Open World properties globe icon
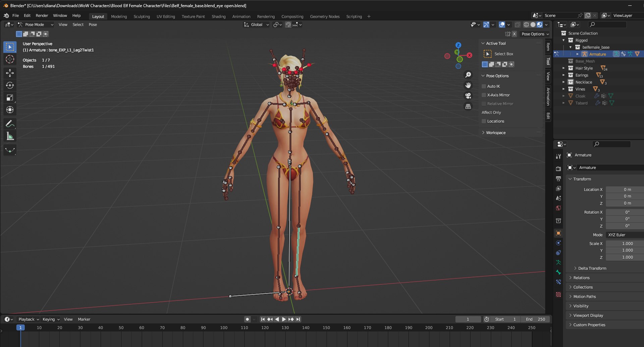The image size is (644, 347). [558, 208]
